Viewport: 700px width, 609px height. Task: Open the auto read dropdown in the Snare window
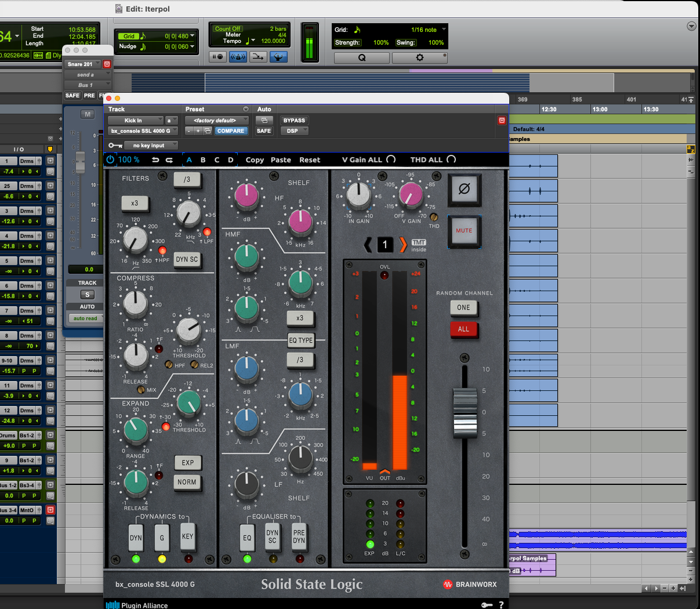(86, 318)
